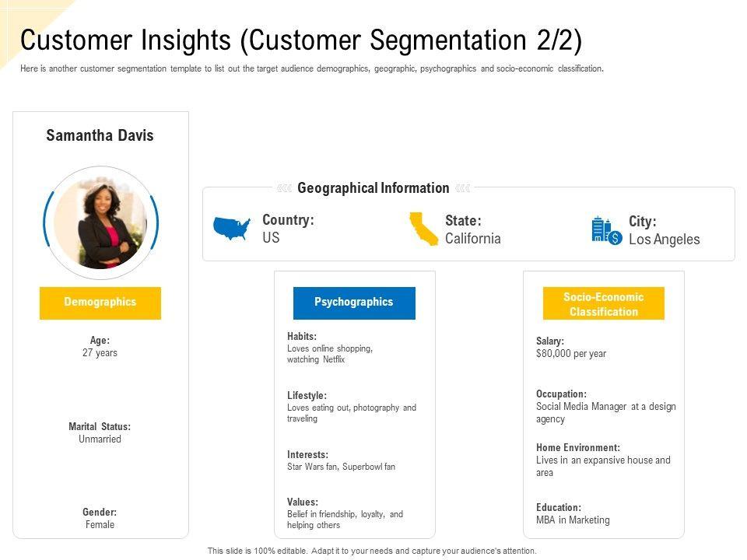This screenshot has width=747, height=560.
Task: Click the right chevron arrows after Geographical Information
Action: [x=463, y=188]
